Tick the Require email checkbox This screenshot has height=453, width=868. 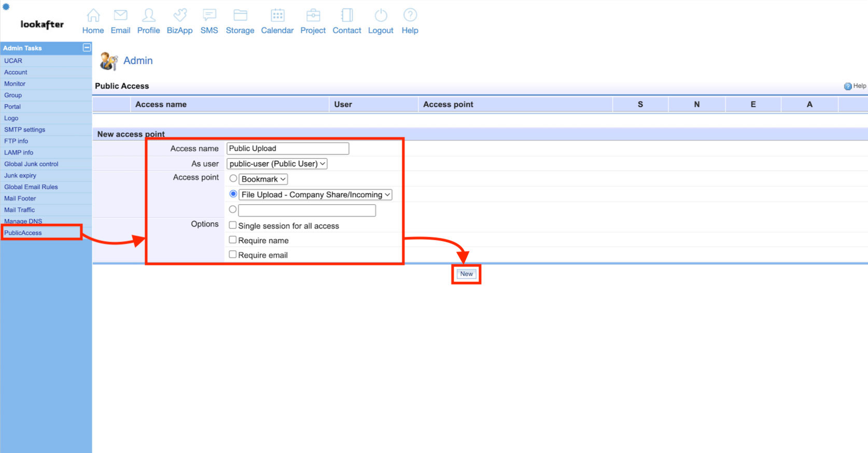tap(233, 254)
